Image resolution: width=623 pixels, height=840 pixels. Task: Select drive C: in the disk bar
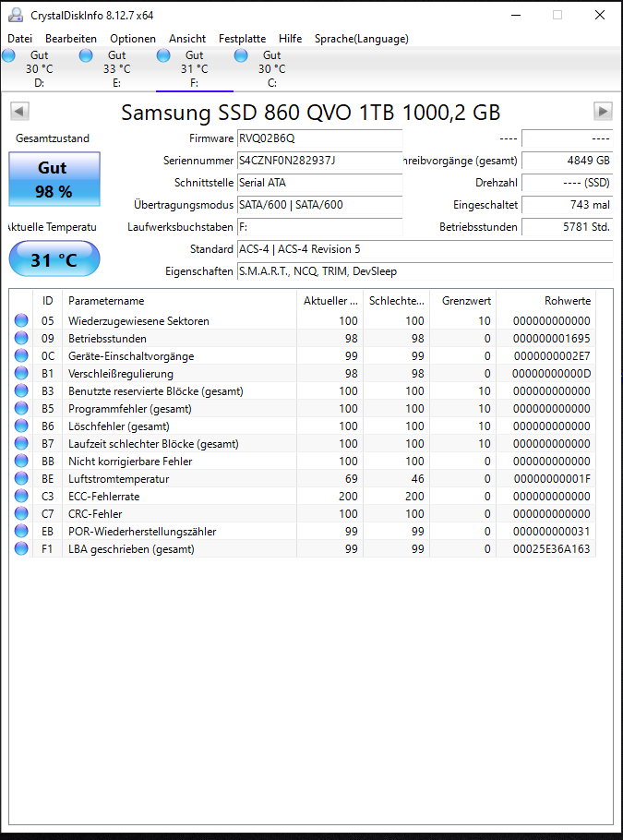(272, 68)
